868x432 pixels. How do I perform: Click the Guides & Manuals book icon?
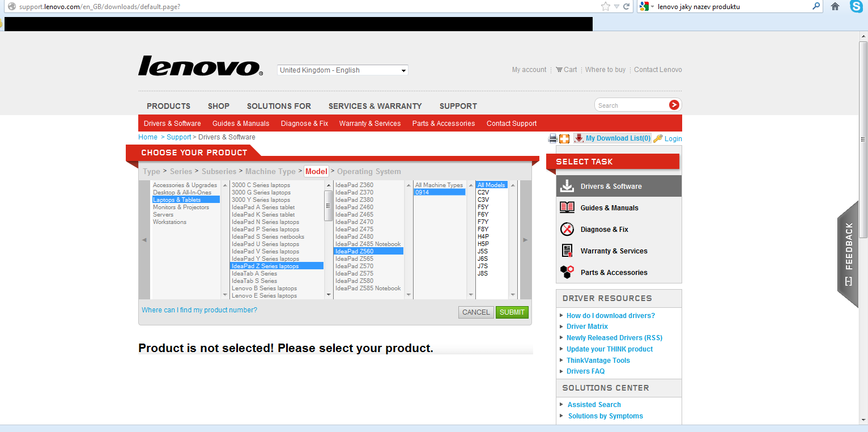tap(567, 207)
